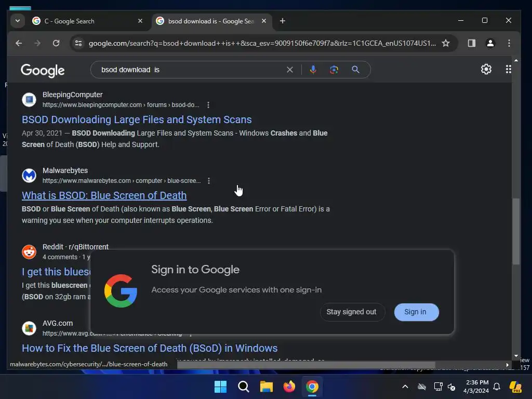Clear the search query text
This screenshot has width=532, height=399.
(290, 70)
